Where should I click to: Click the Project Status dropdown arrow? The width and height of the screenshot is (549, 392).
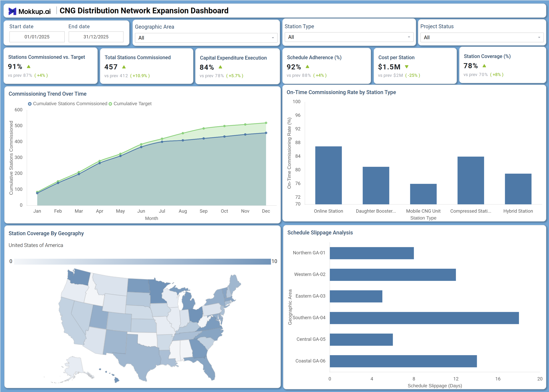click(539, 37)
